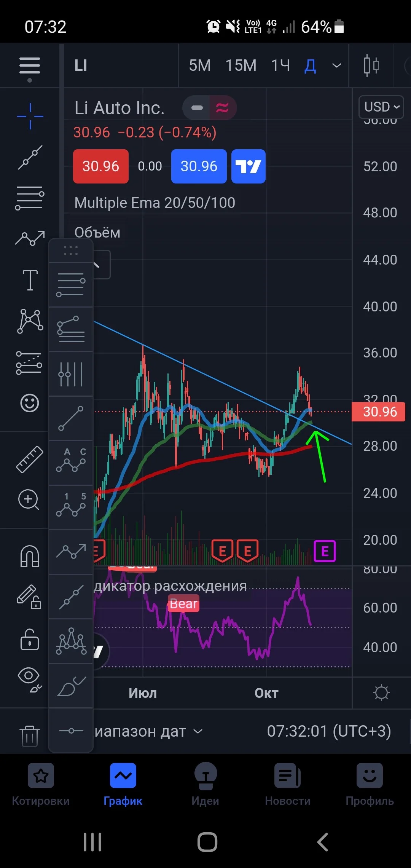Screen dimensions: 411x868
Task: Open the USD currency dropdown
Action: (381, 107)
